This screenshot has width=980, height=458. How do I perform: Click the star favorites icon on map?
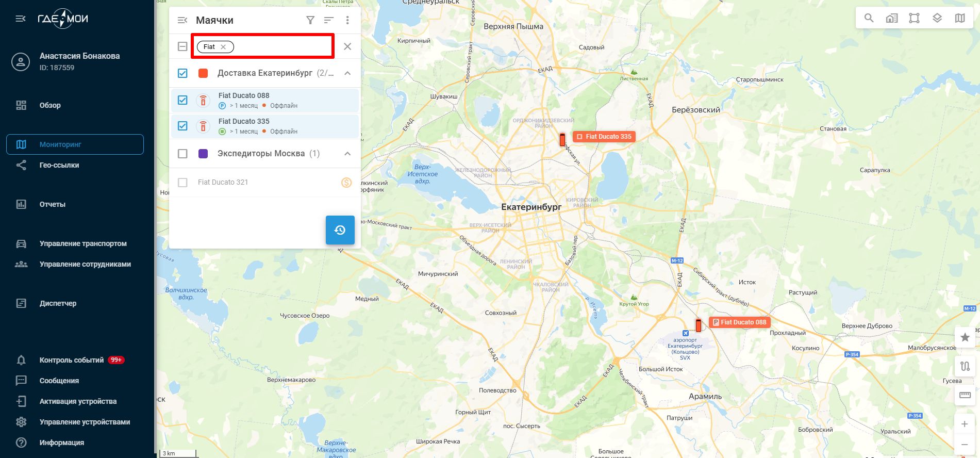[965, 337]
